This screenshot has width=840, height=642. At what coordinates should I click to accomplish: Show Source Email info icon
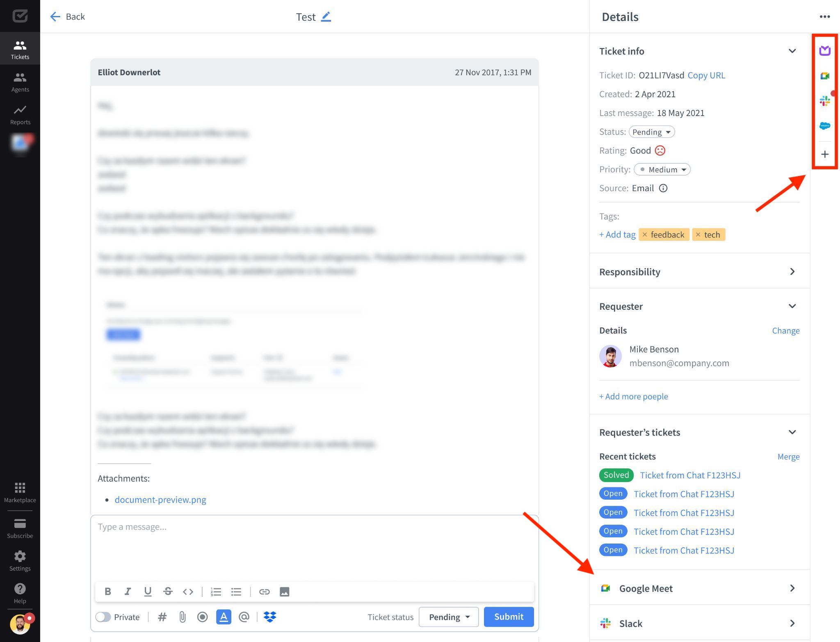663,188
